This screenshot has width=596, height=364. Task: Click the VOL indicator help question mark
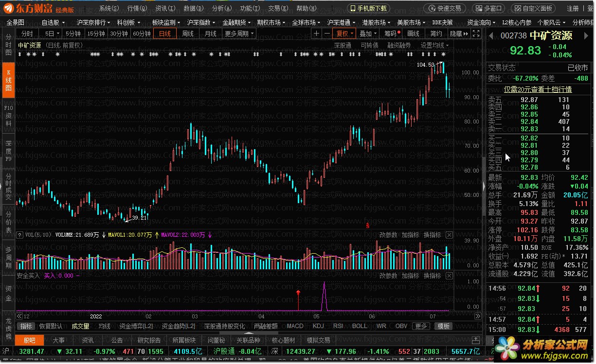tap(20, 235)
